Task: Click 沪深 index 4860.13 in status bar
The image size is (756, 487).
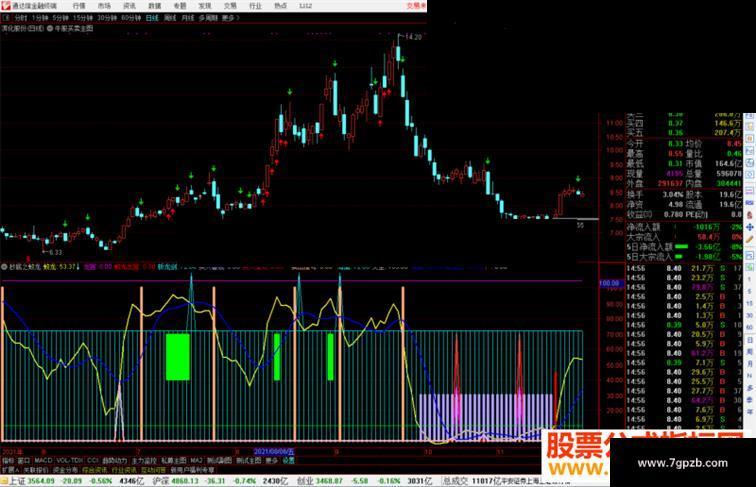Action: point(176,481)
